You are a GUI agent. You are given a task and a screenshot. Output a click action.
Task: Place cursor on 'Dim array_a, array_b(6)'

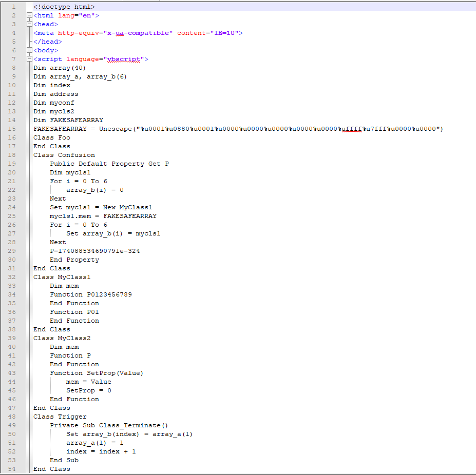[x=80, y=76]
